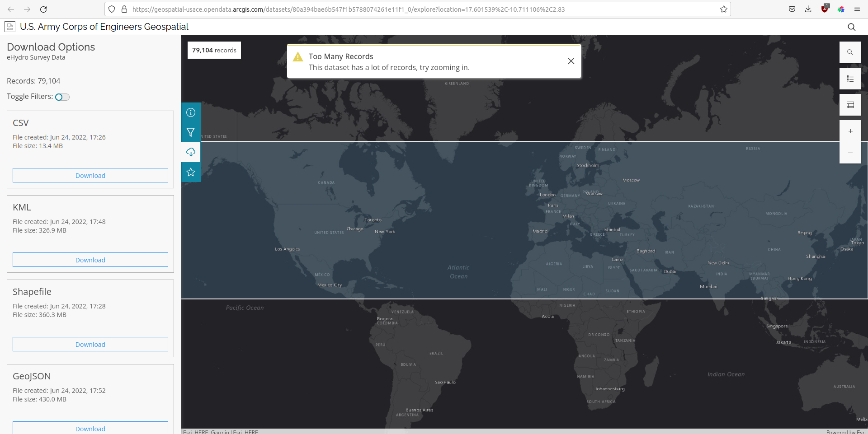Show the attribute table view
The image size is (868, 434).
coord(850,105)
